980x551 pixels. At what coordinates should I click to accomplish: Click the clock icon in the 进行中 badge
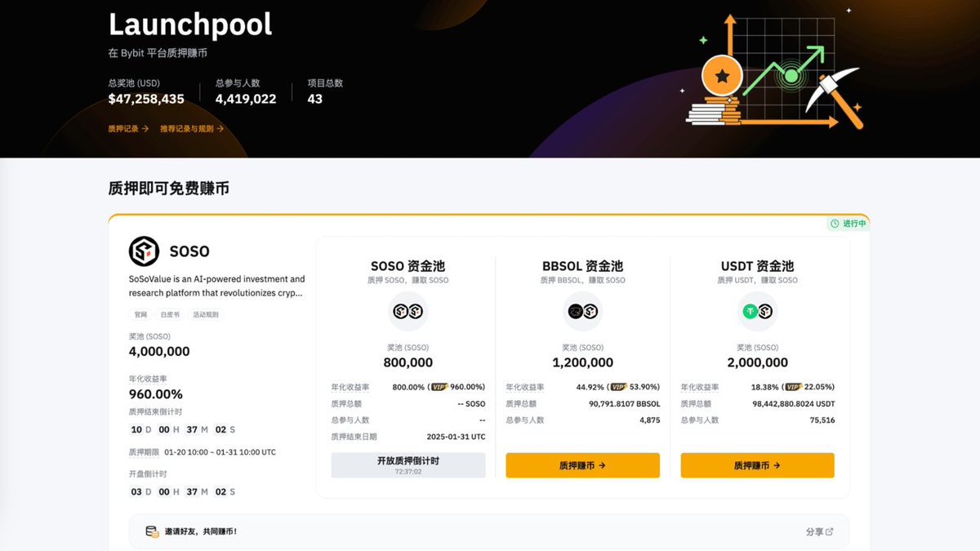834,223
